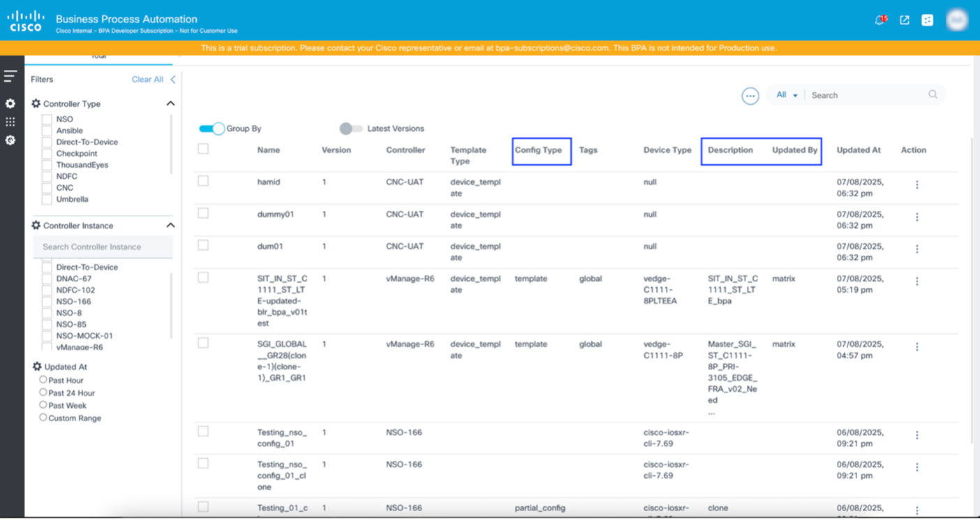Click the Name column header

[x=269, y=150]
